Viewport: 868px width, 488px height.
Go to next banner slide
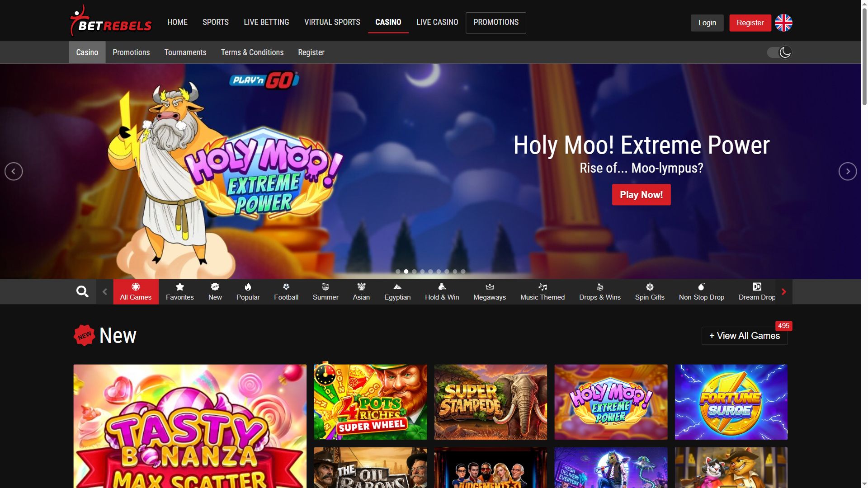[848, 171]
